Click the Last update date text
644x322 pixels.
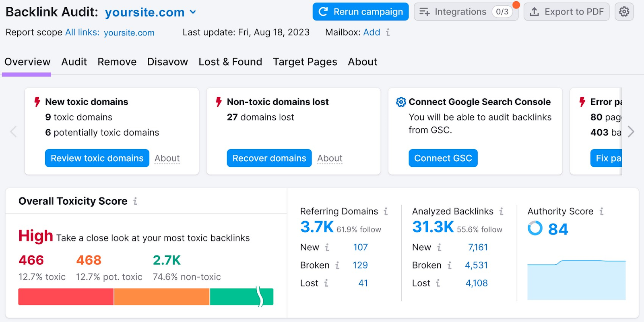pyautogui.click(x=246, y=32)
